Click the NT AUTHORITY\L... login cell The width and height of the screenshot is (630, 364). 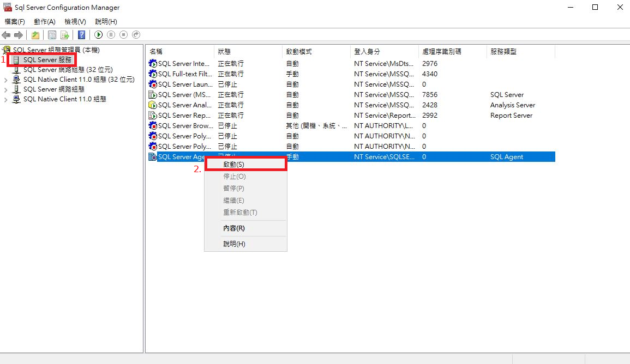383,126
